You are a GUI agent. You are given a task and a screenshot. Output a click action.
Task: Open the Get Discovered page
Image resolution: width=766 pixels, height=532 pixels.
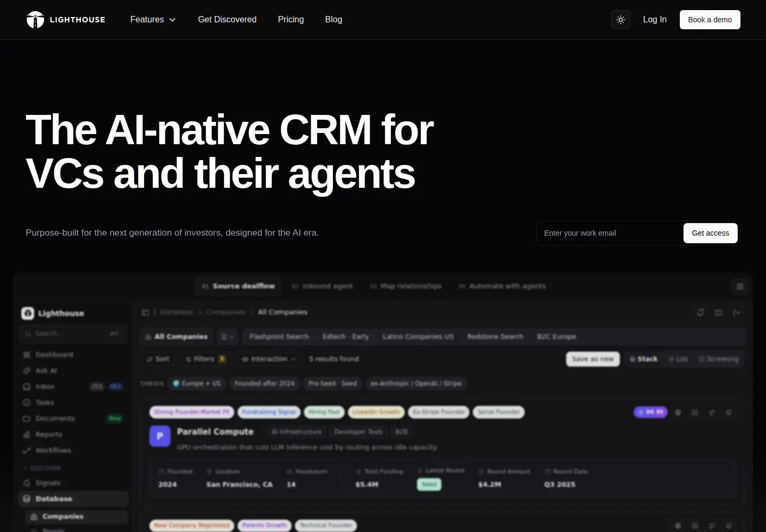[227, 20]
